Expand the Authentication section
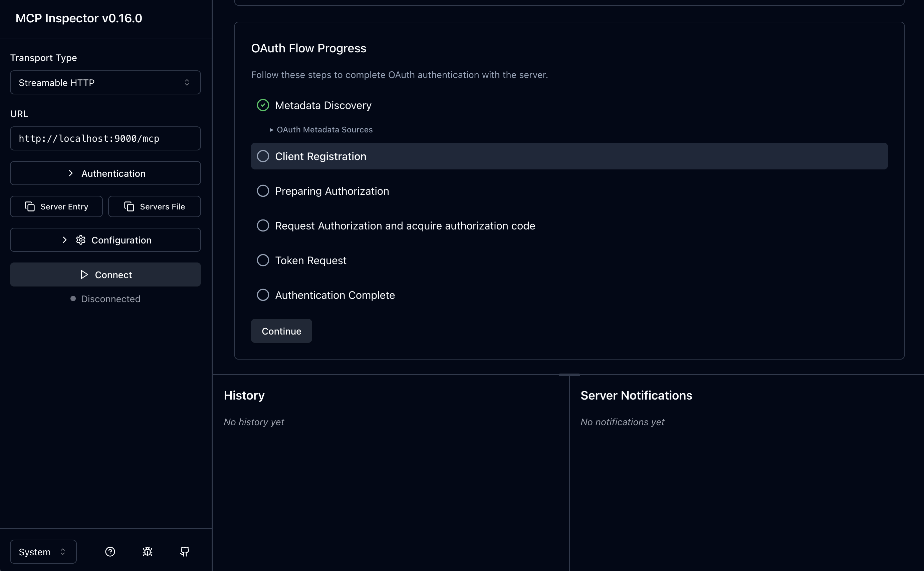Viewport: 924px width, 571px height. pyautogui.click(x=105, y=173)
